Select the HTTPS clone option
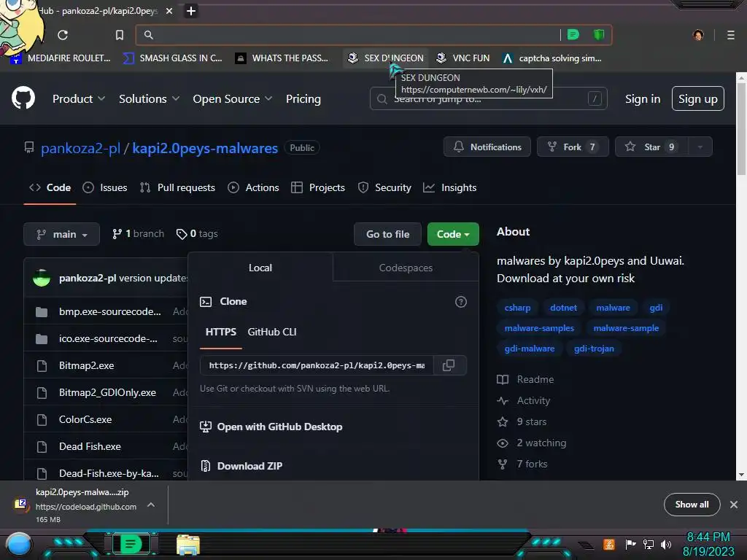The width and height of the screenshot is (747, 560). (220, 332)
